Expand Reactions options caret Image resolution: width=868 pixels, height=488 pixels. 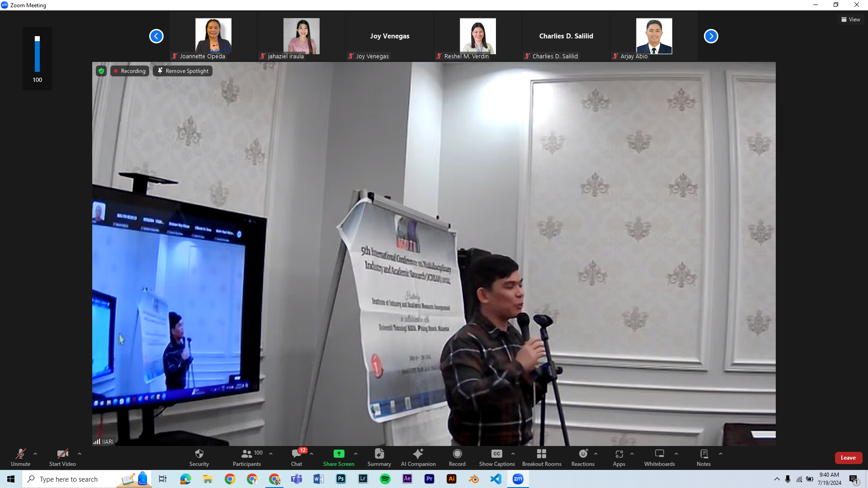596,454
